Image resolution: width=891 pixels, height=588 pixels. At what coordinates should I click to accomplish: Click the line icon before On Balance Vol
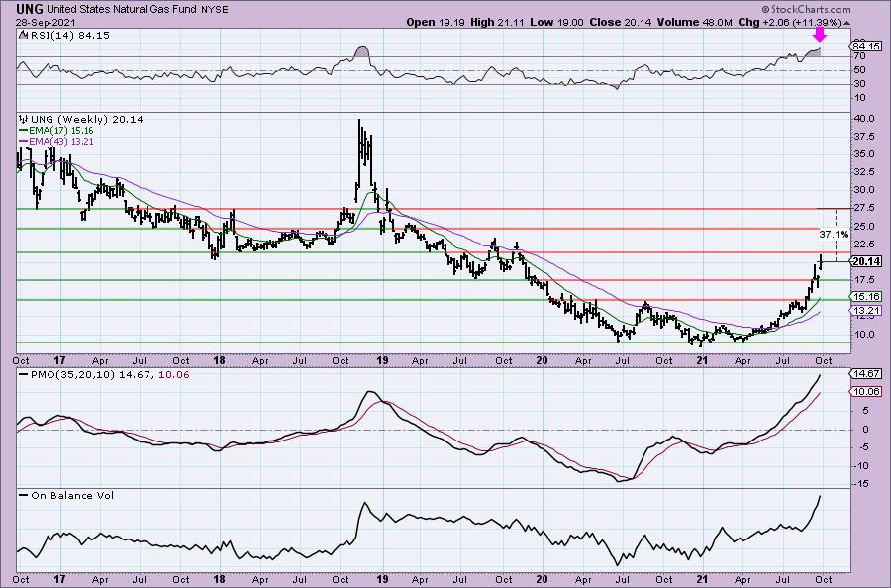click(x=24, y=495)
